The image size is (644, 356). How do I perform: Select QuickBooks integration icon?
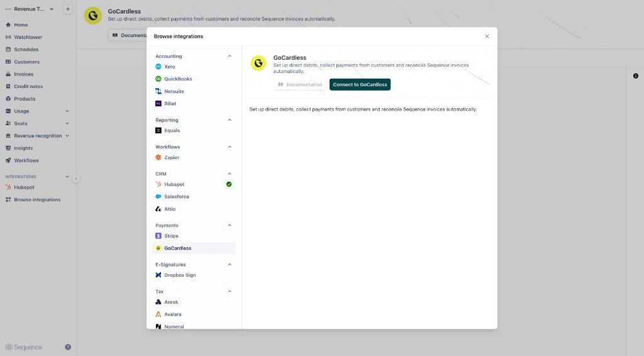point(158,79)
